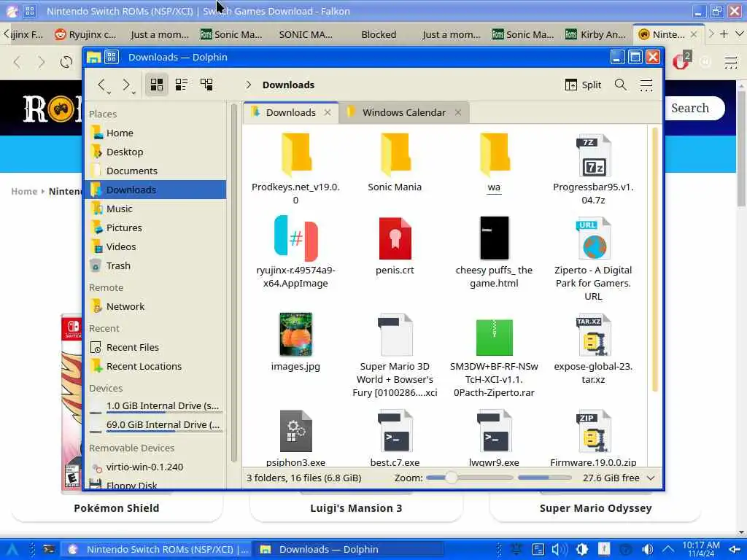The height and width of the screenshot is (560, 747).
Task: Switch Dolphin to Details tree view mode
Action: (x=206, y=85)
